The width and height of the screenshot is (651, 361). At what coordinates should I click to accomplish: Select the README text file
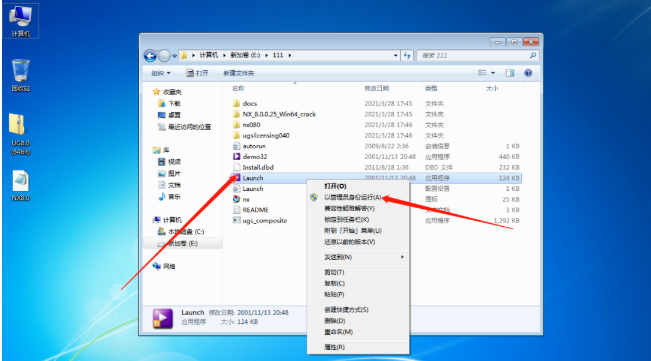251,210
